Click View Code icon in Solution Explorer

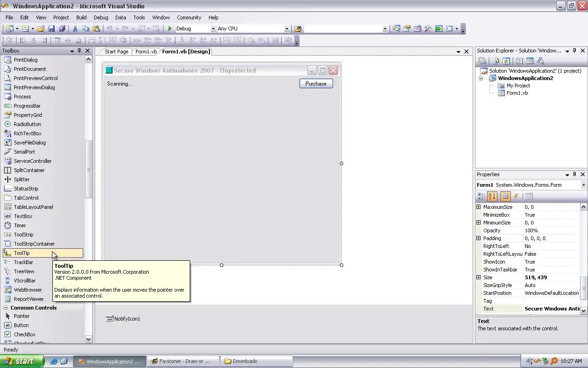(520, 61)
